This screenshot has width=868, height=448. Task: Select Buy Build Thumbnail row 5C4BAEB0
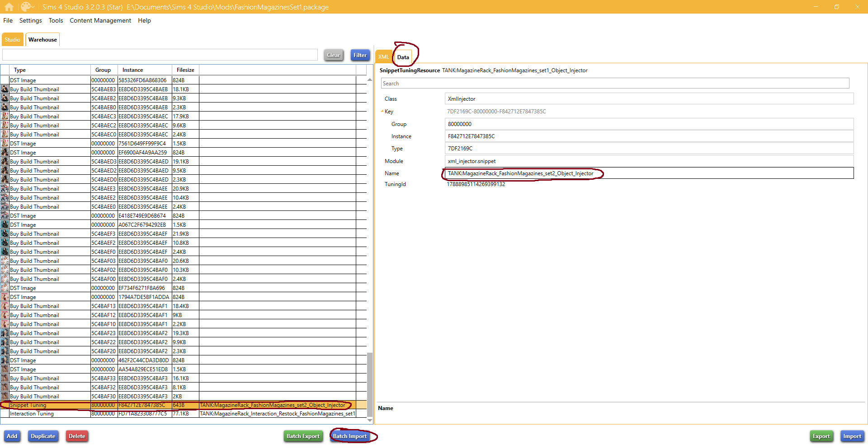pos(184,107)
